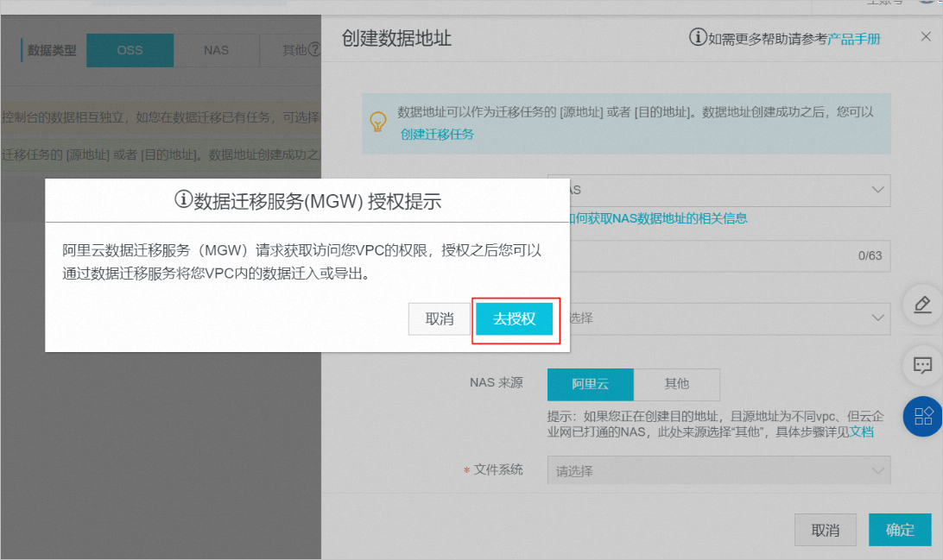This screenshot has width=943, height=560.
Task: Open the 文档 link in the hint text
Action: coord(862,432)
